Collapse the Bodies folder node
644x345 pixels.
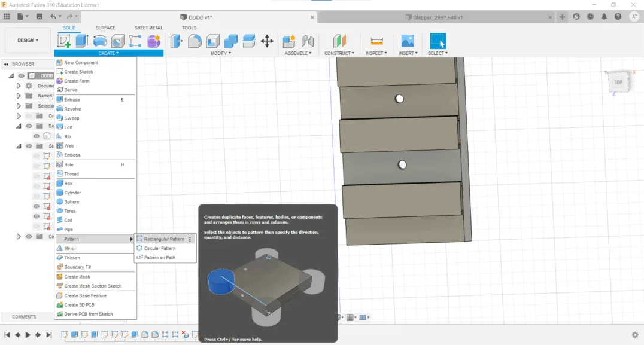pos(19,126)
